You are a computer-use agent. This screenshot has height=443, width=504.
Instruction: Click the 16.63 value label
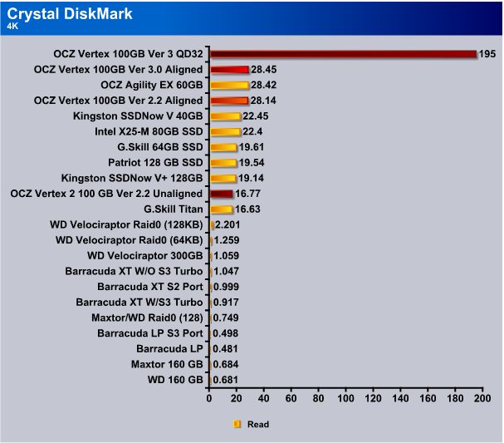(x=247, y=209)
